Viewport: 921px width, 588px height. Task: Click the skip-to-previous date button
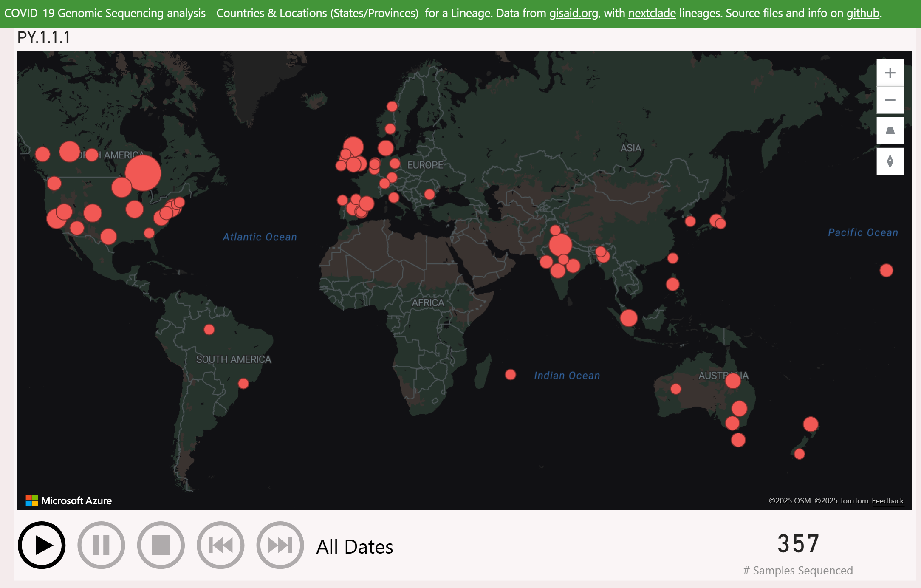click(220, 545)
